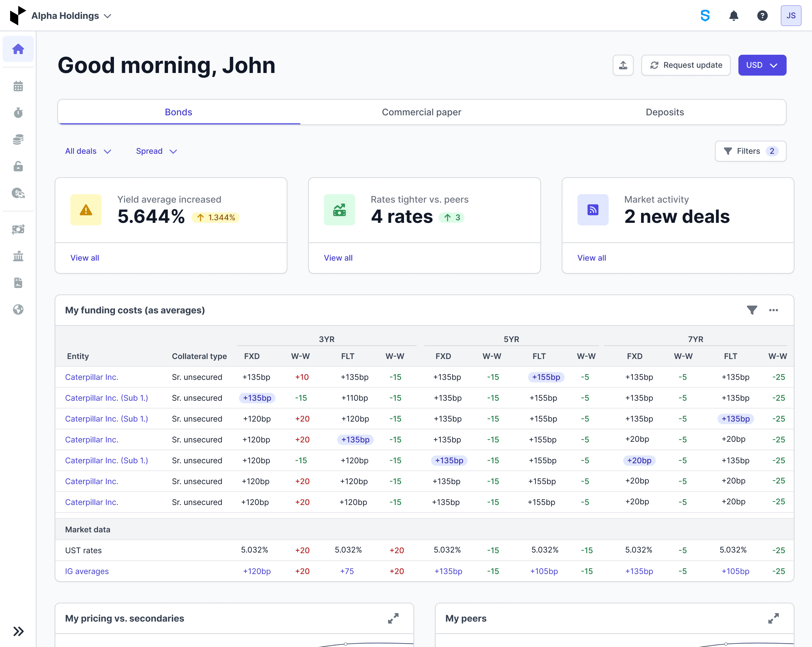Open the Alpha Holdings company switcher
The height and width of the screenshot is (647, 812).
point(72,16)
